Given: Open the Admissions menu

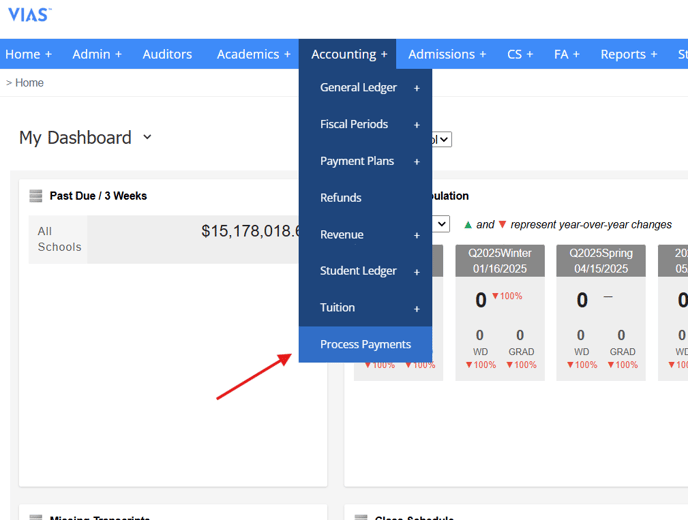Looking at the screenshot, I should [x=446, y=54].
